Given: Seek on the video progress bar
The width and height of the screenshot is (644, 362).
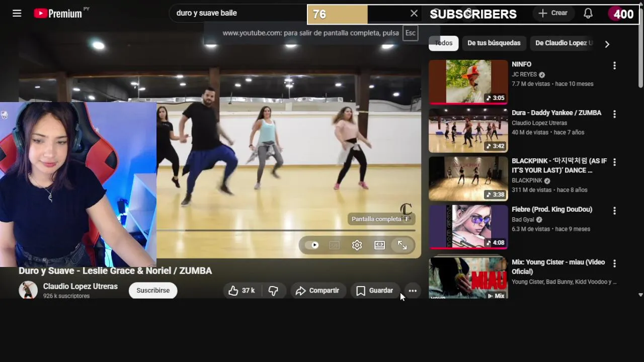Looking at the screenshot, I should (286, 230).
